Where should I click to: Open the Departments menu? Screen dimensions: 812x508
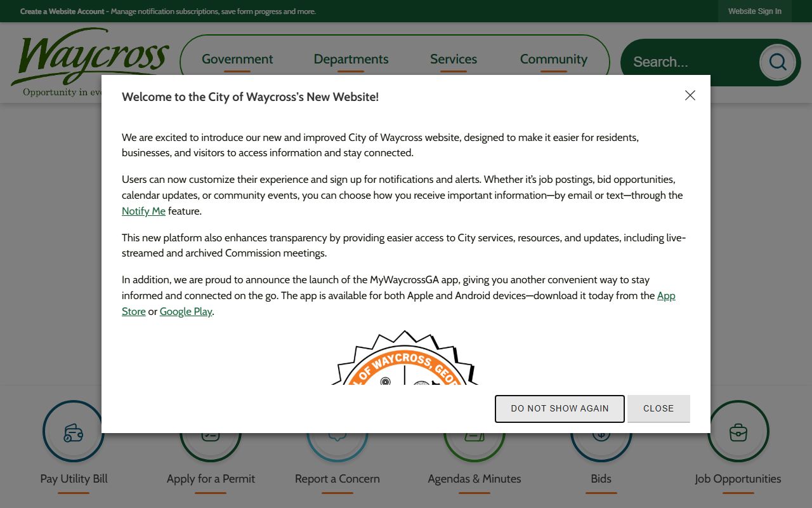pos(351,59)
